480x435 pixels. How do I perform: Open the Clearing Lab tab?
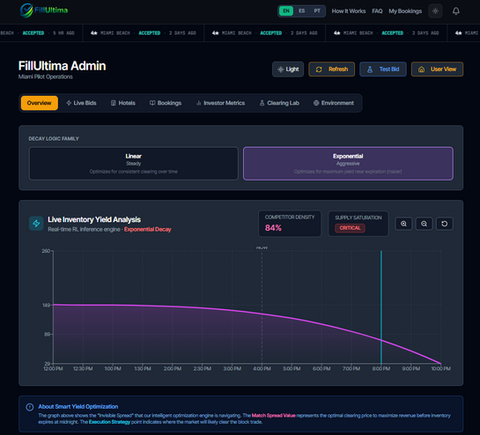[x=279, y=103]
